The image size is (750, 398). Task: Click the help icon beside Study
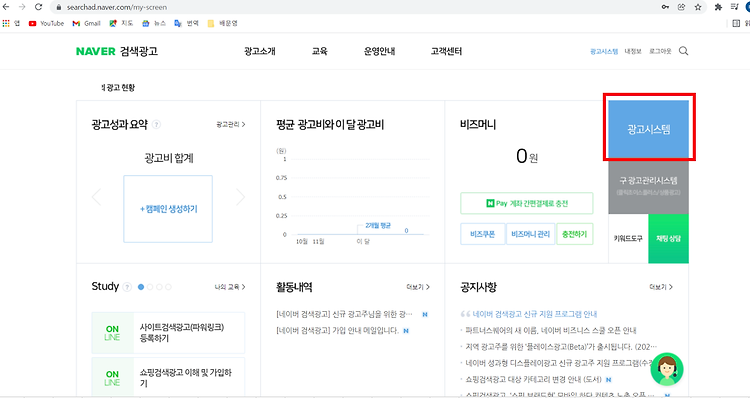127,287
